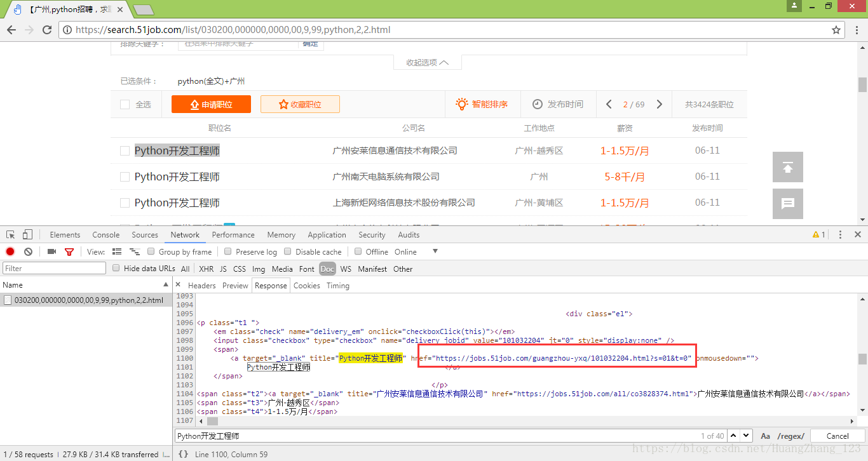Sort requests by the Name column header
The width and height of the screenshot is (868, 461).
click(86, 285)
